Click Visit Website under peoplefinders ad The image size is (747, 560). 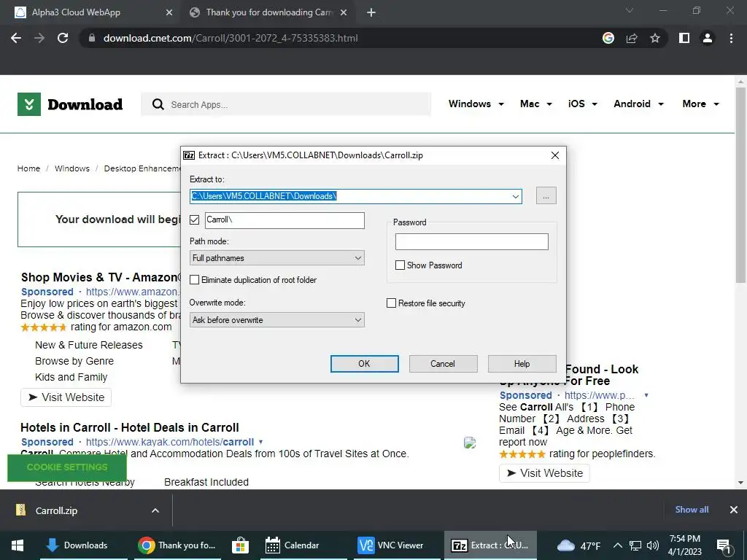point(544,472)
